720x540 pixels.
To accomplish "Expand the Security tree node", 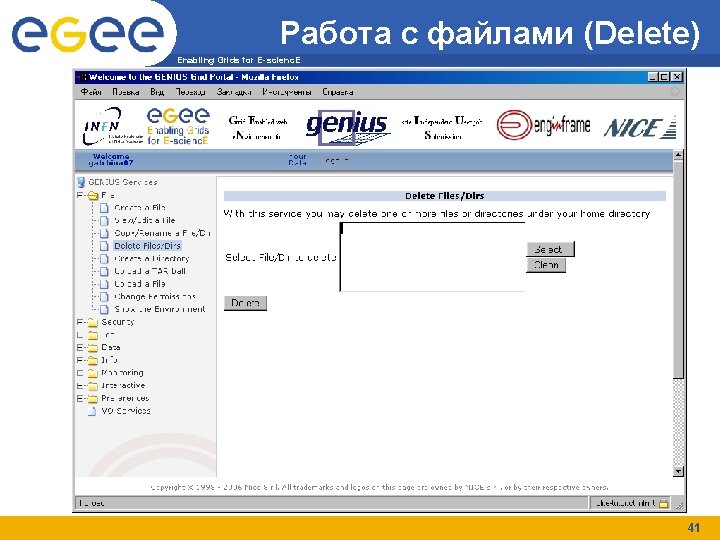I will pyautogui.click(x=80, y=322).
